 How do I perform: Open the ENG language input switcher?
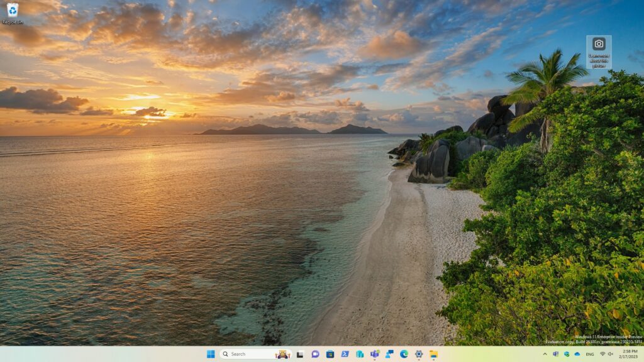[x=590, y=354]
